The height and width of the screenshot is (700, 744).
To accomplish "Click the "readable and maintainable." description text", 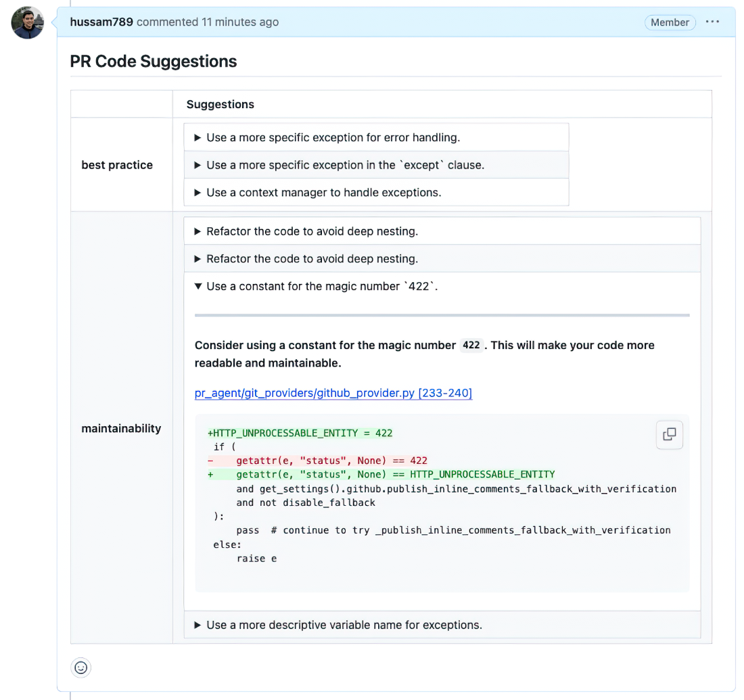I will 268,363.
